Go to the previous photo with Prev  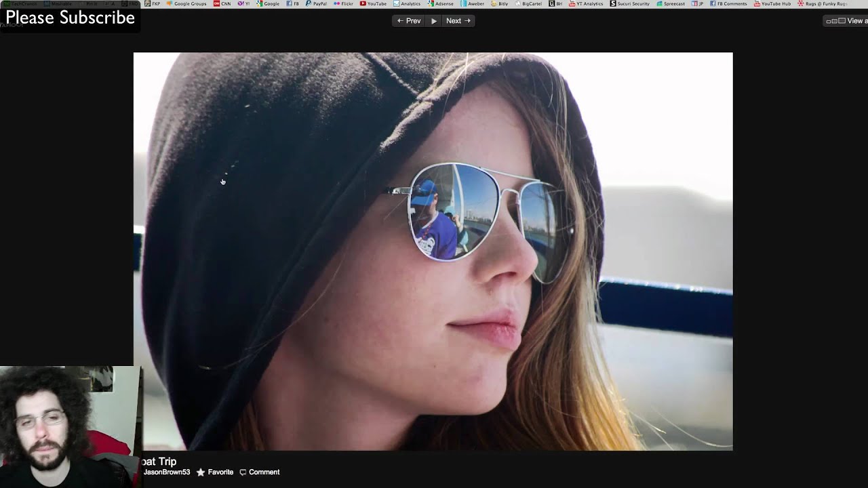tap(409, 21)
